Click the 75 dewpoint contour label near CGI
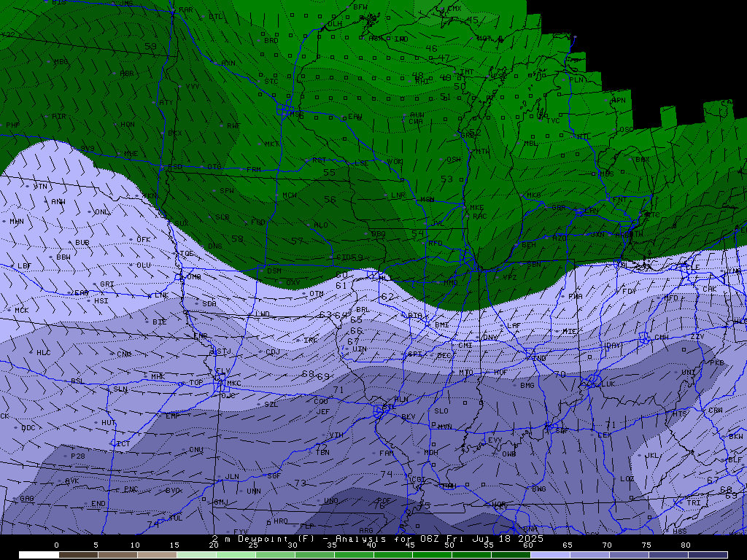The width and height of the screenshot is (747, 560). click(x=425, y=506)
